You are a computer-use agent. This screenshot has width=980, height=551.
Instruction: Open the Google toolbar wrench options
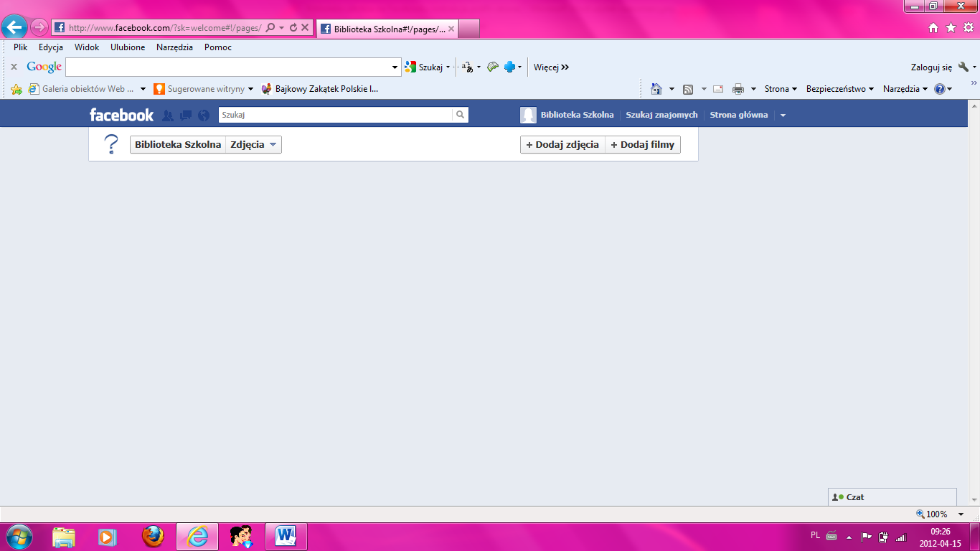point(963,67)
